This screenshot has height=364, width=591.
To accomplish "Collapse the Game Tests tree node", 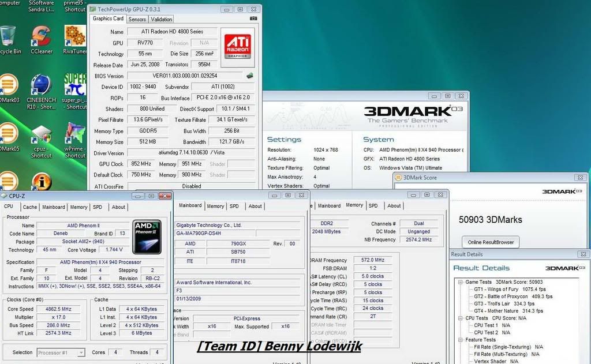I will pyautogui.click(x=461, y=282).
